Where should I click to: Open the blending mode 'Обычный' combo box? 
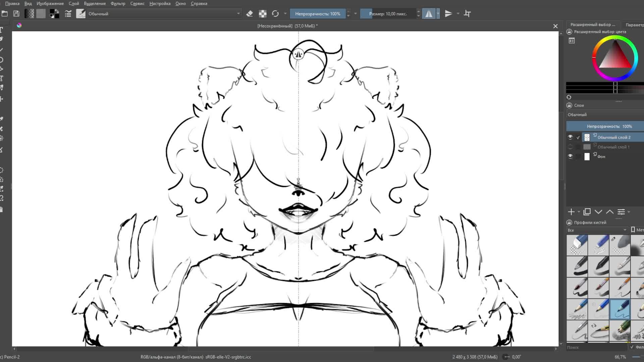click(164, 14)
